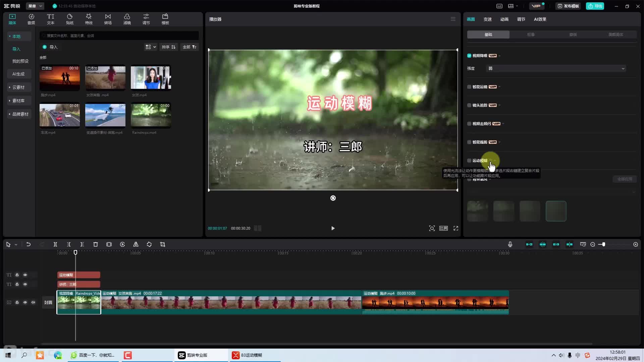Expand the 素材库 sidebar item
The width and height of the screenshot is (644, 362).
(19, 101)
